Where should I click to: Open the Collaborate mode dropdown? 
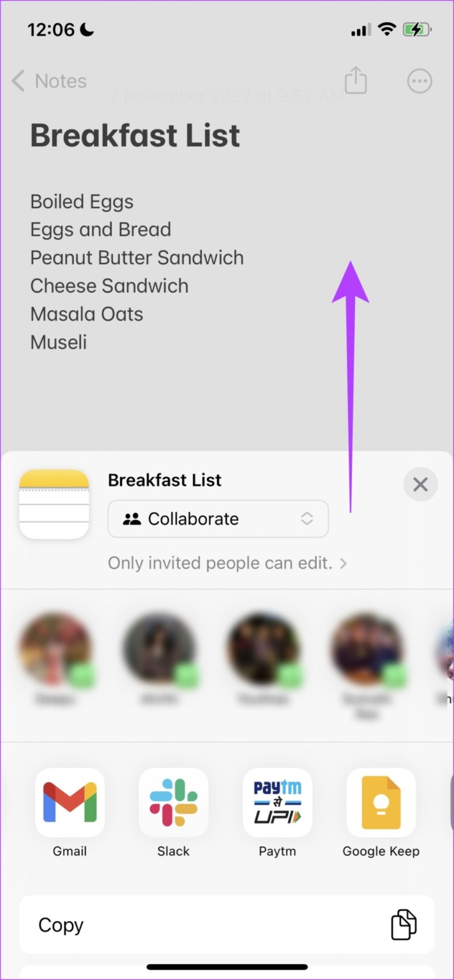point(218,519)
